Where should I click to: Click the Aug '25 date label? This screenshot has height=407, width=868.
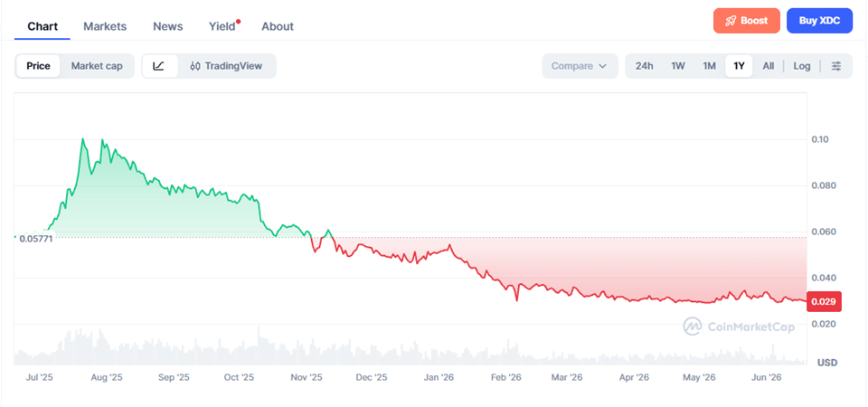[x=107, y=378]
